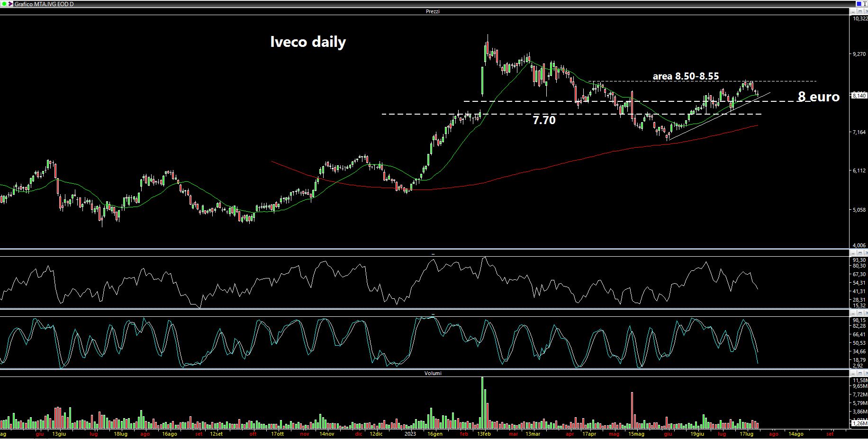Select the '8 euro' annotation label
868x439 pixels.
(819, 97)
